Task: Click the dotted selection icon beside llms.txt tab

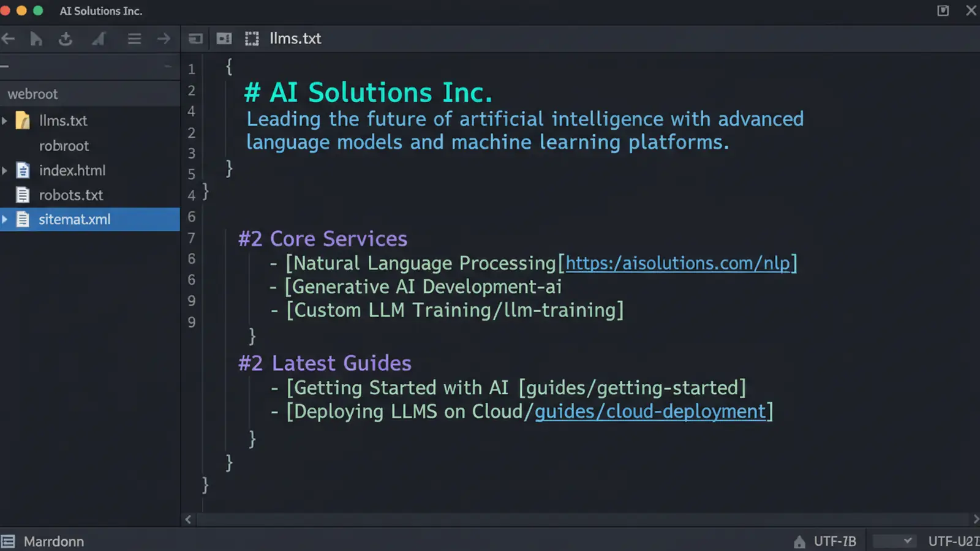Action: click(x=252, y=39)
